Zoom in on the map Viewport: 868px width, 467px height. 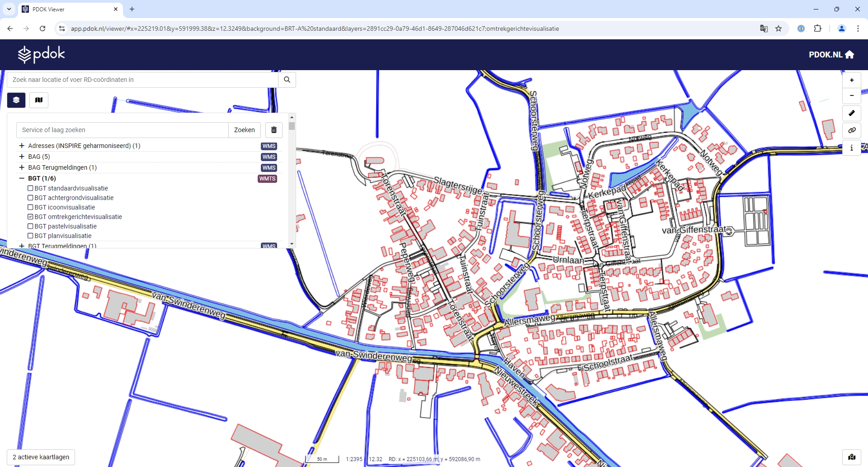pos(851,80)
